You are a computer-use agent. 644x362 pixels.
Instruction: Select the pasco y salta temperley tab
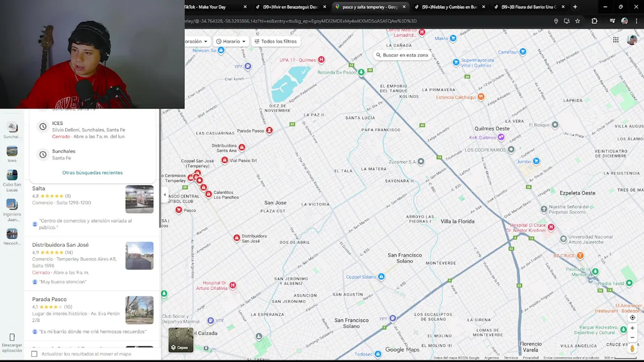click(x=369, y=7)
